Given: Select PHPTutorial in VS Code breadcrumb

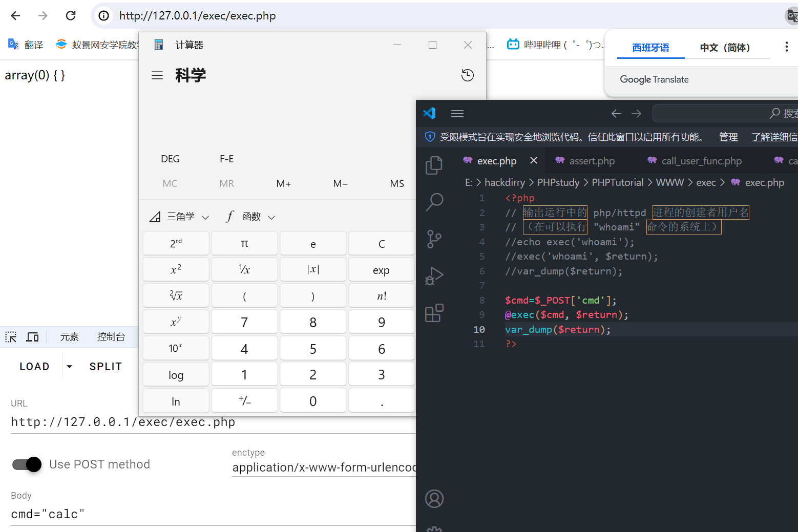Looking at the screenshot, I should 618,182.
